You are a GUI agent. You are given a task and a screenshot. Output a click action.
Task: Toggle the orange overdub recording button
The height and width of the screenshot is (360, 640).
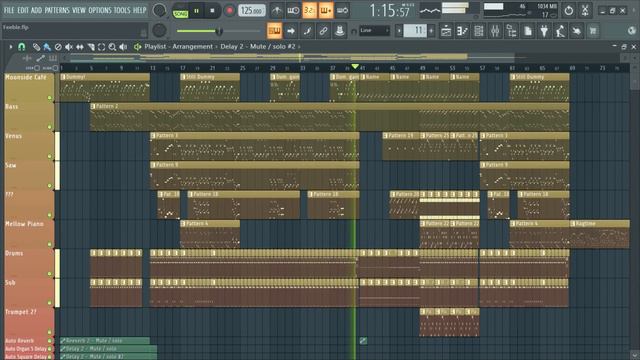[326, 10]
